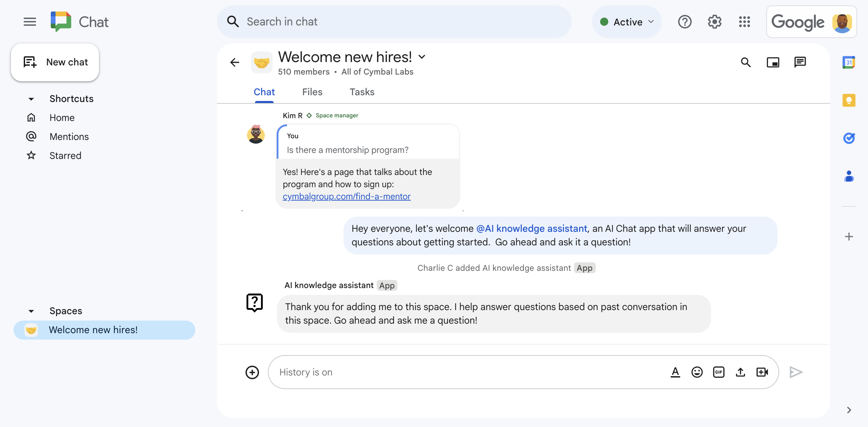Open the cymbalgroup.com/find-a-mentor link
868x427 pixels.
[347, 196]
